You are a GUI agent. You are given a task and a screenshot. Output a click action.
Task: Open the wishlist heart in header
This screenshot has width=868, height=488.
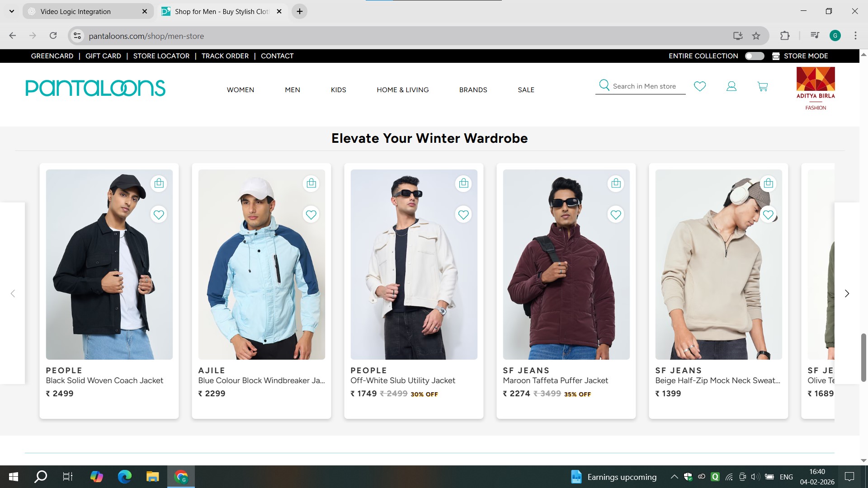pos(700,86)
